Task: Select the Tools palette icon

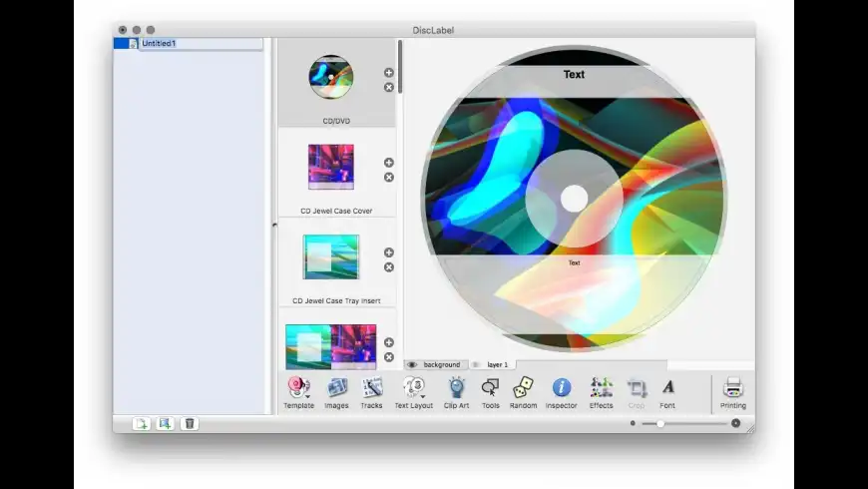Action: point(491,387)
